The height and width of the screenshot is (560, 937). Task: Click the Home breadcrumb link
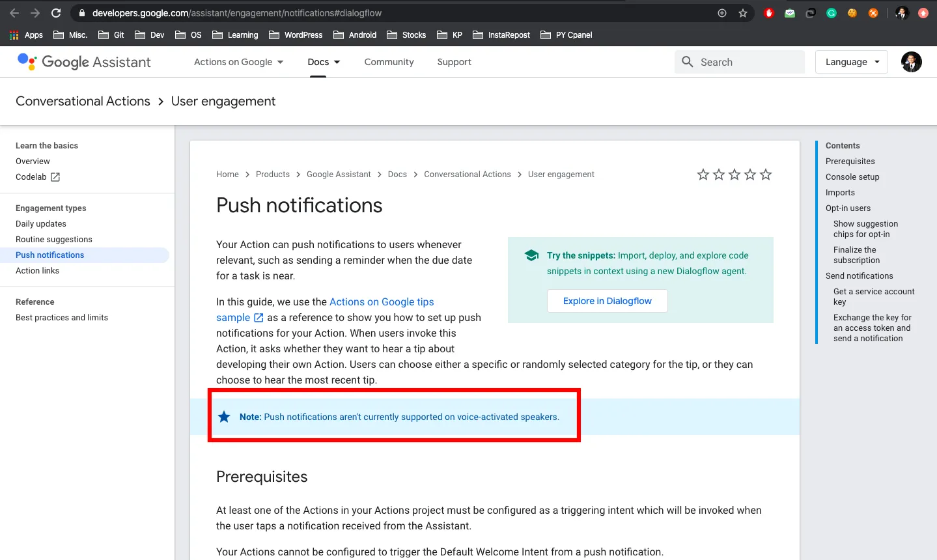(x=227, y=175)
